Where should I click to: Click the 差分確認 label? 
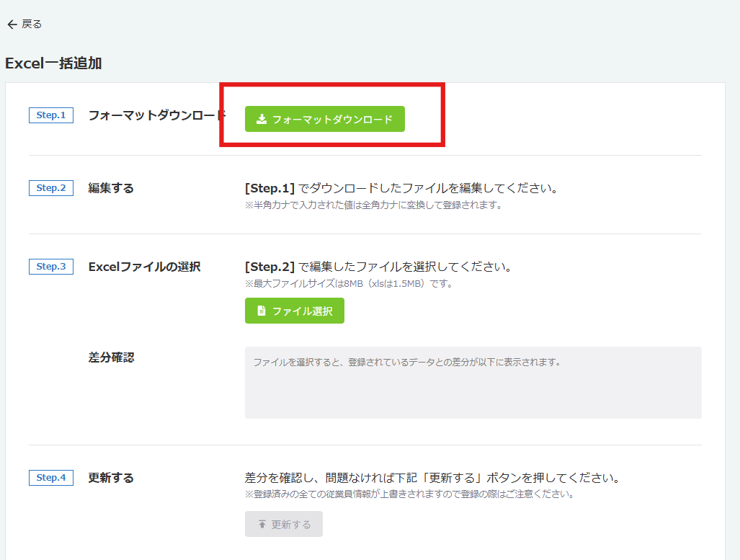coord(111,357)
